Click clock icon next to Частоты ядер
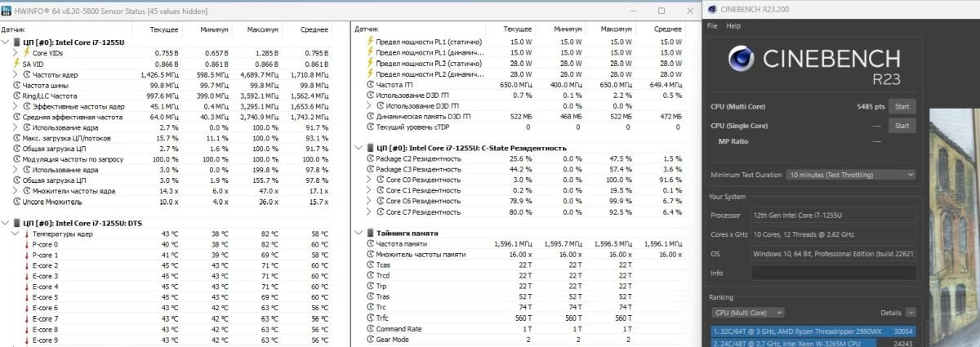Screen dimensions: 980x347 pos(27,74)
